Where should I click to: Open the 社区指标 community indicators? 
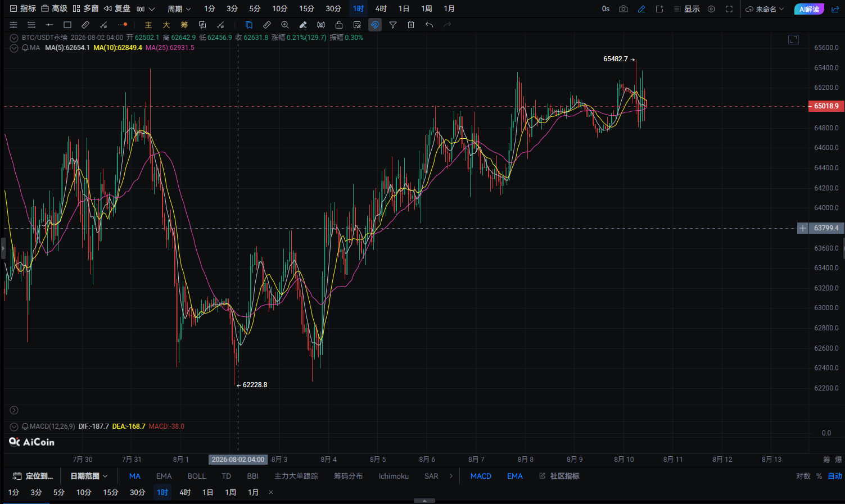559,476
